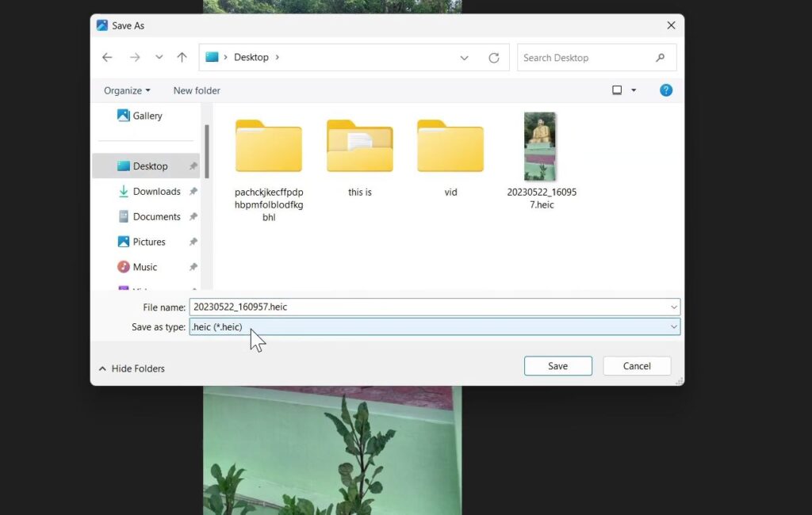Click the pin icon next to Documents
The image size is (812, 515).
pos(193,216)
